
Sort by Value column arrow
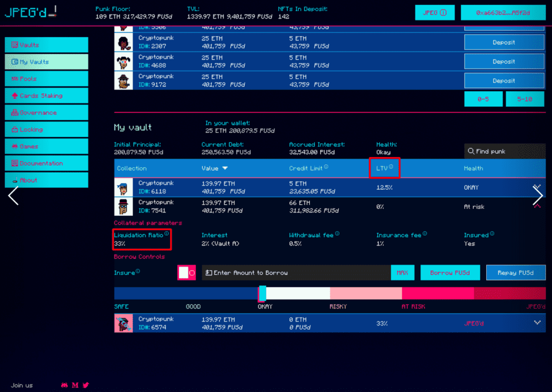coord(225,168)
